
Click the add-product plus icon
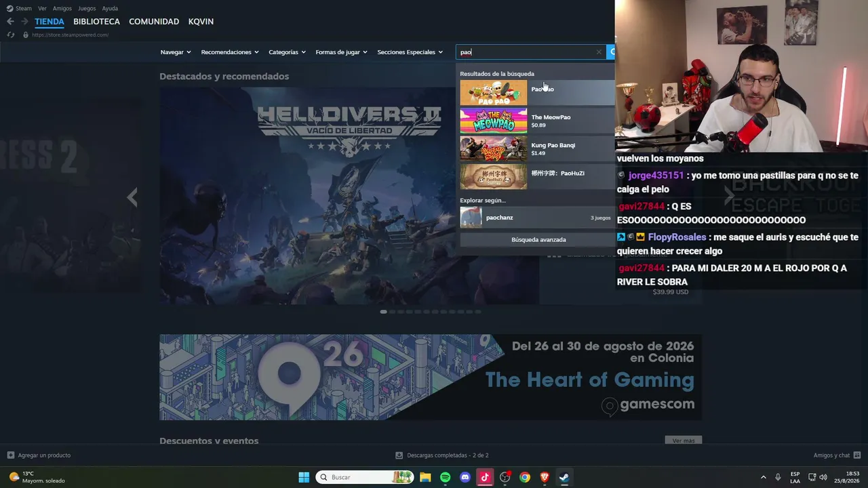point(10,455)
